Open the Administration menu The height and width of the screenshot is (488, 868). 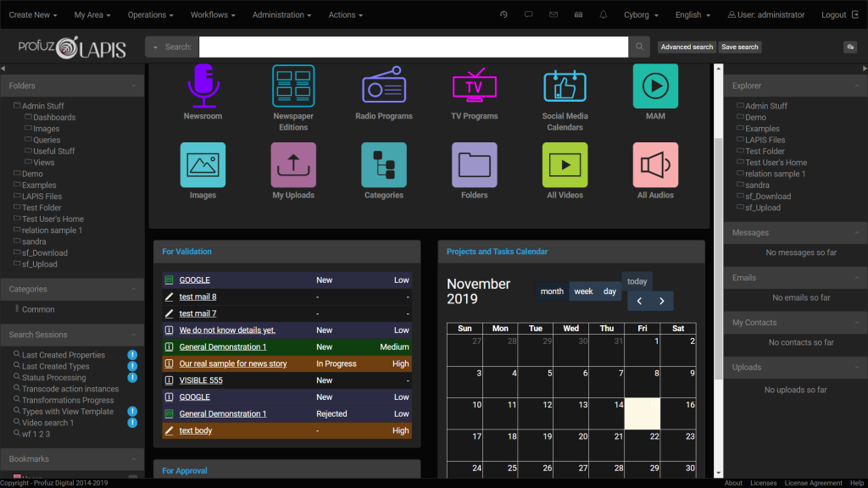tap(280, 14)
